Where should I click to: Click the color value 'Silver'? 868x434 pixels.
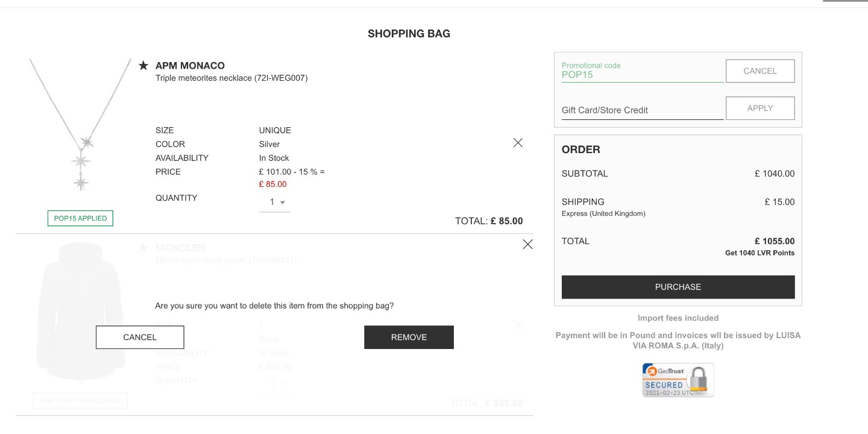click(269, 144)
